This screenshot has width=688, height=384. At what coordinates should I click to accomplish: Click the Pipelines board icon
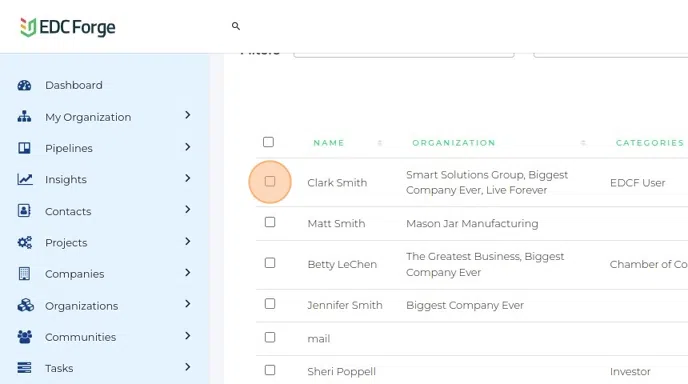pos(24,148)
